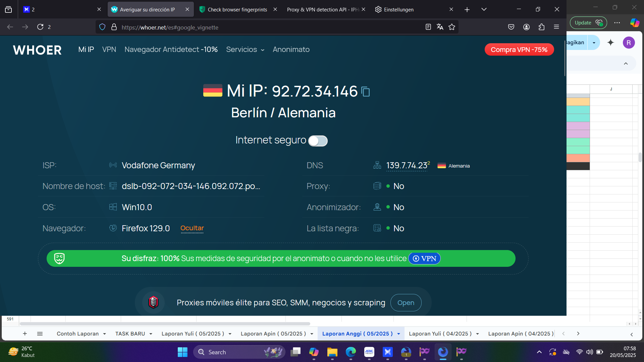Collapse the spreadsheet toolbar with the up chevron

point(626,64)
